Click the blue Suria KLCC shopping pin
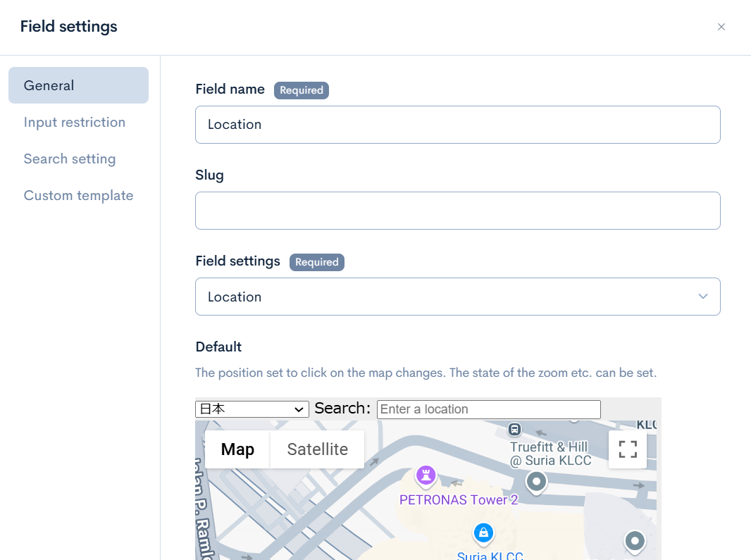 (x=483, y=533)
